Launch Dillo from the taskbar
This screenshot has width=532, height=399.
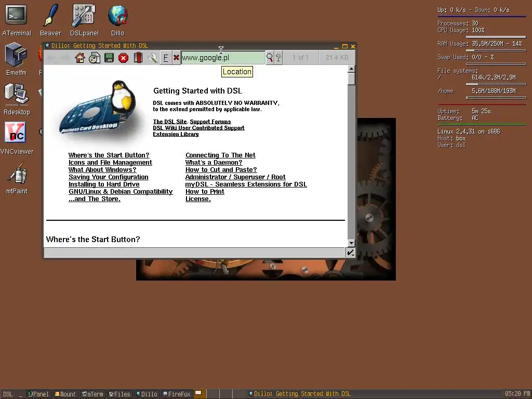tap(147, 394)
